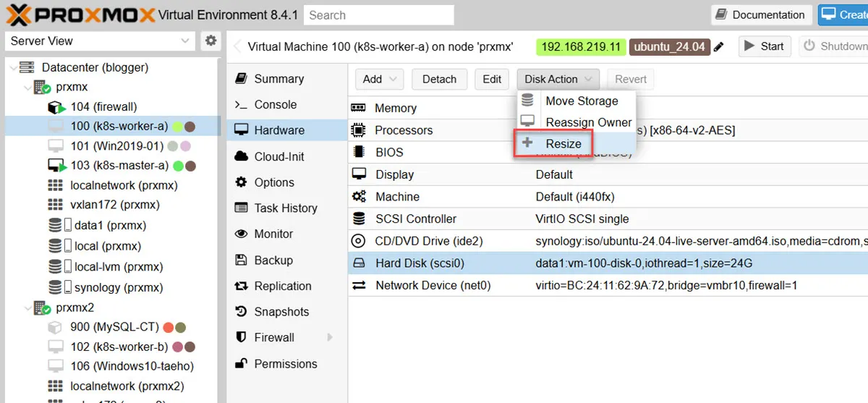Select synology (prxmx) storage
This screenshot has height=403, width=868.
pos(118,287)
